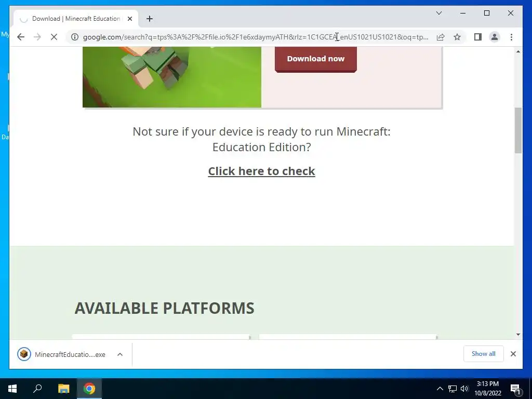Close the Minecraft Education tab
The image size is (532, 399).
click(129, 19)
